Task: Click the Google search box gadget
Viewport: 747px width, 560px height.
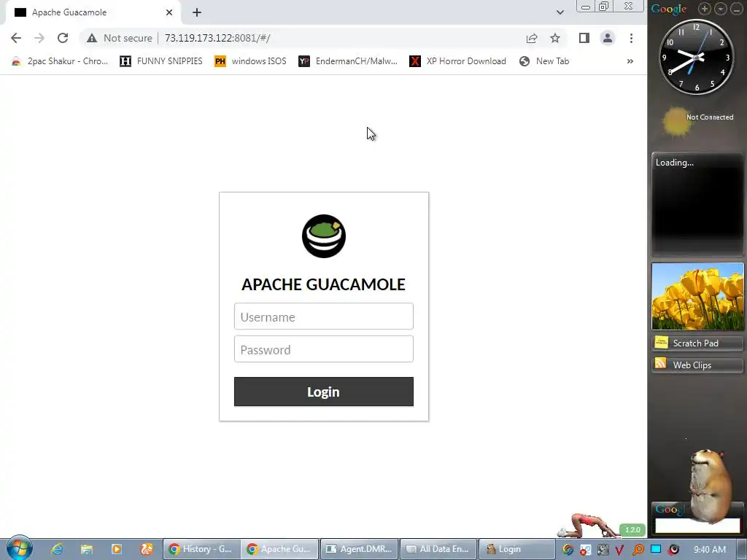Action: click(697, 526)
